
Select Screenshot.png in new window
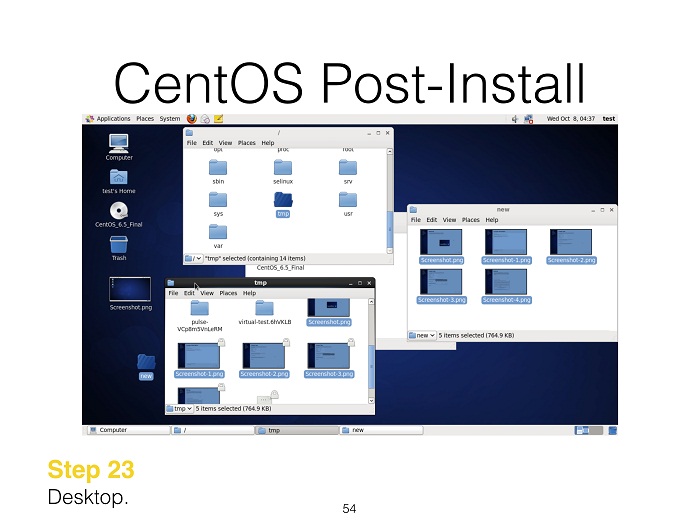click(442, 246)
